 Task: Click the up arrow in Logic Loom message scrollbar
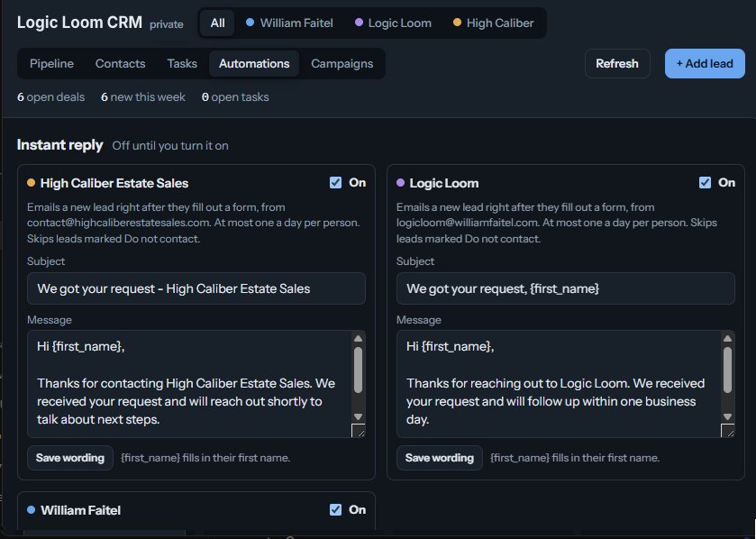coord(727,338)
